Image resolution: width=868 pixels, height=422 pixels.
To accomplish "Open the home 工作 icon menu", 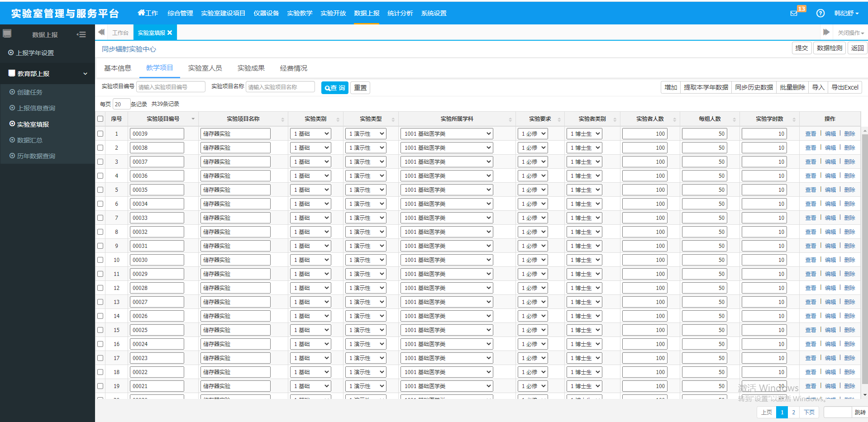I will 148,13.
